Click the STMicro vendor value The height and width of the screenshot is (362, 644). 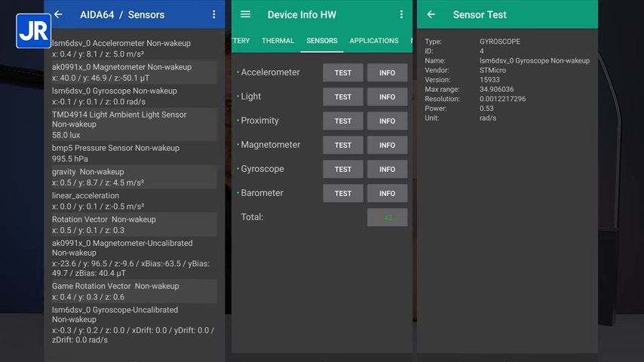pos(493,70)
